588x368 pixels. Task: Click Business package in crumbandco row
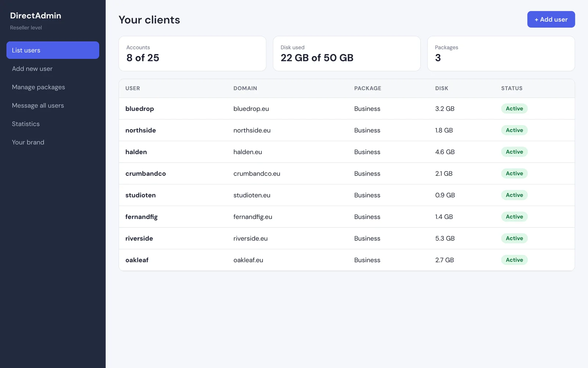click(x=367, y=174)
